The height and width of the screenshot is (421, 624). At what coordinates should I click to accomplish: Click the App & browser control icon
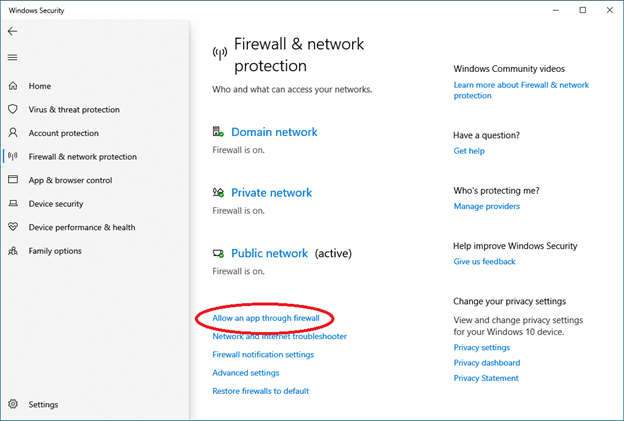coord(13,180)
